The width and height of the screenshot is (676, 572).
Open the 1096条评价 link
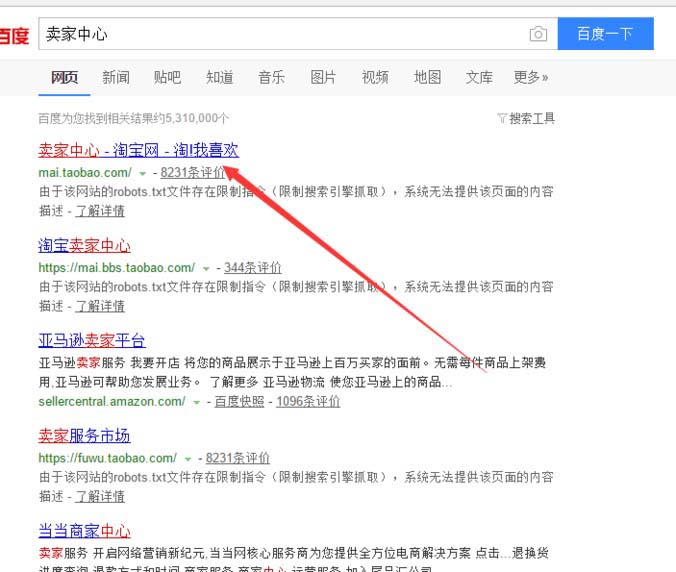coord(308,401)
